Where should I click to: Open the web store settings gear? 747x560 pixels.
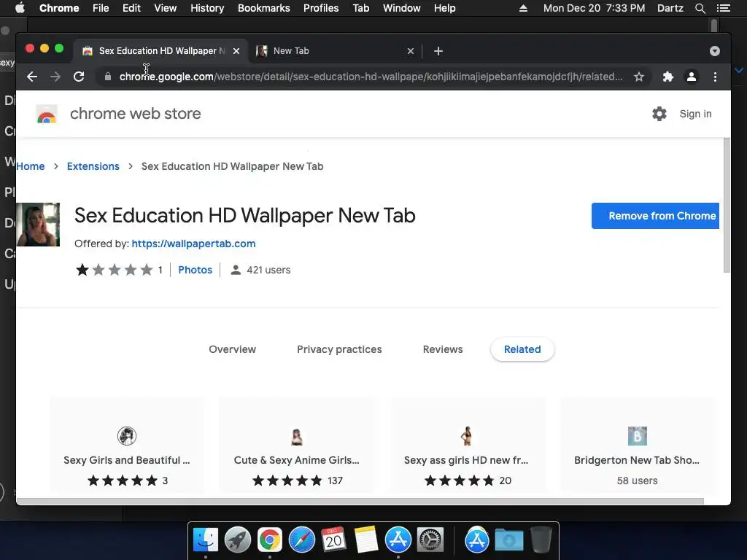tap(659, 114)
